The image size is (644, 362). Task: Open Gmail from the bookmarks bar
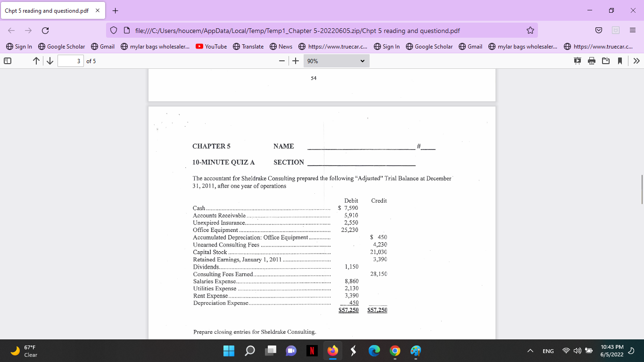(103, 47)
